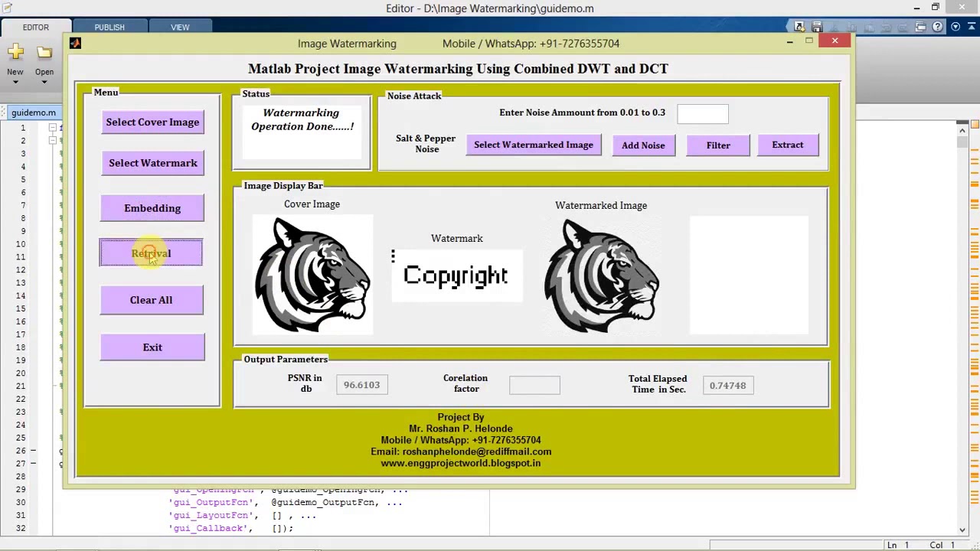This screenshot has height=551, width=980.
Task: Click the Cut scissors icon
Action: [834, 27]
